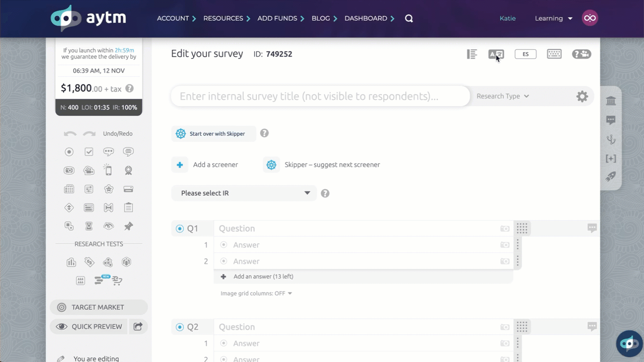Click the hourglass icon in the question palette
This screenshot has height=362, width=644.
click(89, 226)
